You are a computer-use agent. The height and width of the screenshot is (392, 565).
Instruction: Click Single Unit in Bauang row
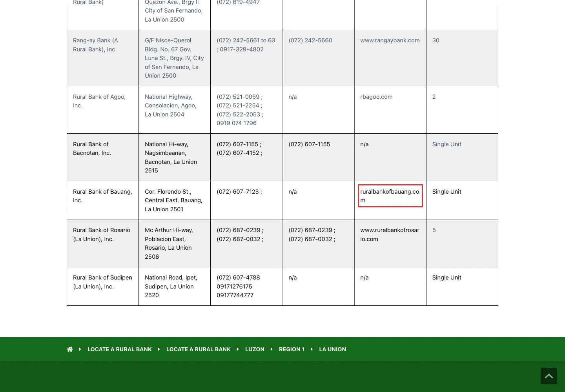pos(447,192)
